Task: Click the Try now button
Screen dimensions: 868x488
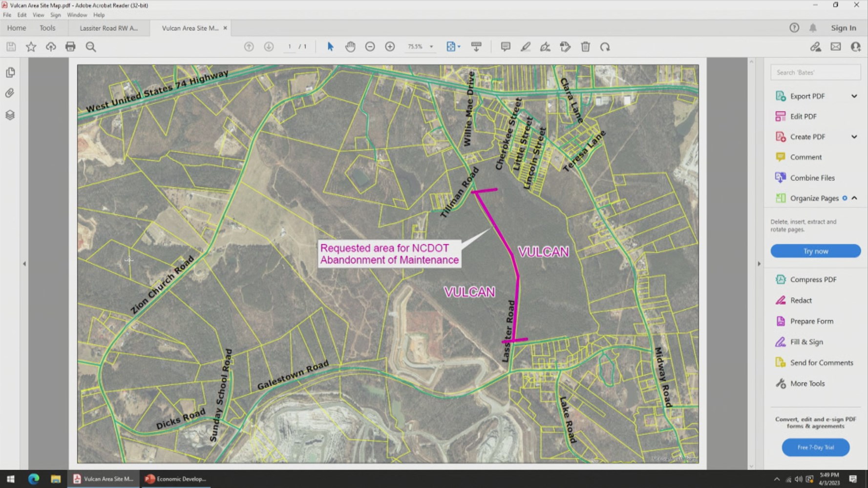Action: point(816,251)
